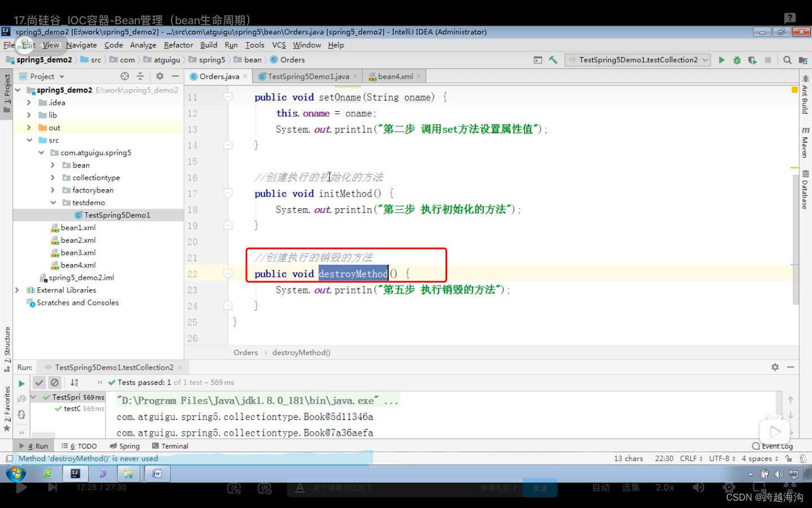
Task: Click the read-only lock icon in status bar
Action: tap(789, 458)
